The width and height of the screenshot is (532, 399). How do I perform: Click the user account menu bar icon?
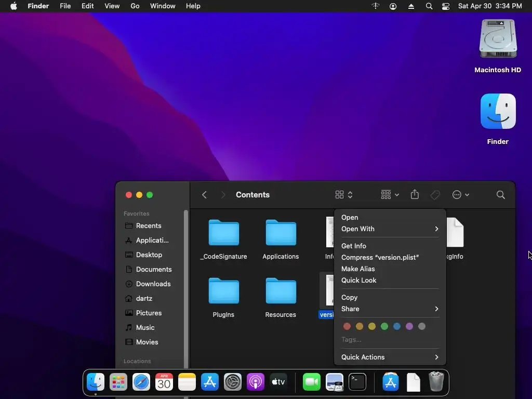[x=393, y=6]
